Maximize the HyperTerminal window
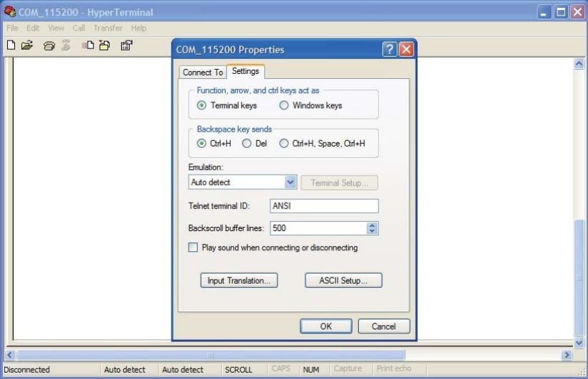The width and height of the screenshot is (588, 379). click(x=561, y=12)
